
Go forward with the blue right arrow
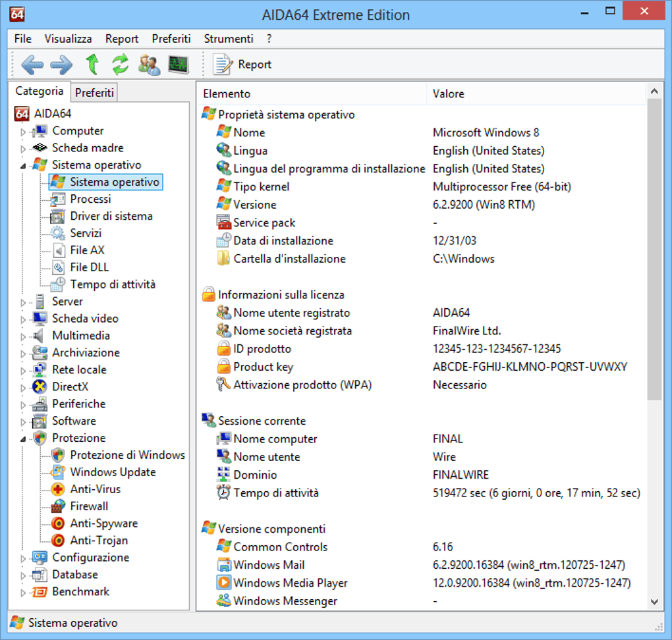click(61, 65)
